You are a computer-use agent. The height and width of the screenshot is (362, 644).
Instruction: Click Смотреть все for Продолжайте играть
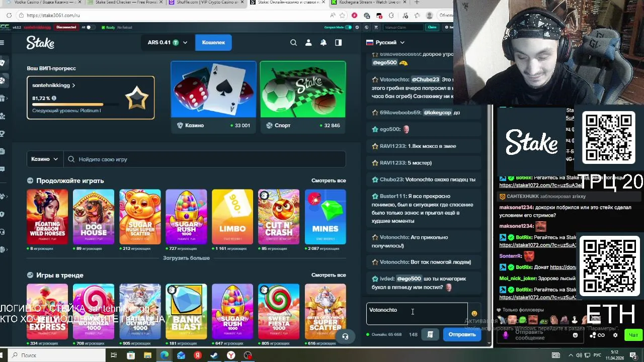[x=329, y=180]
